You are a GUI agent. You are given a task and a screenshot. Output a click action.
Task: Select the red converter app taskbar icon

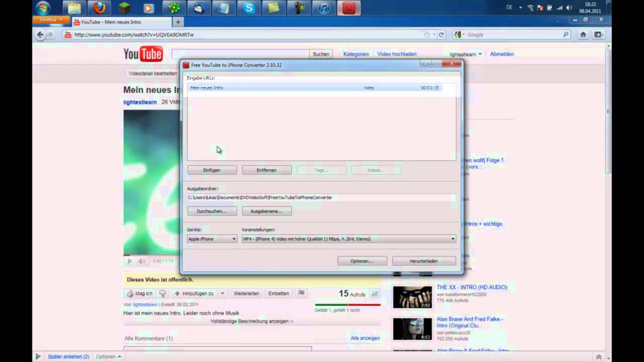[x=349, y=8]
